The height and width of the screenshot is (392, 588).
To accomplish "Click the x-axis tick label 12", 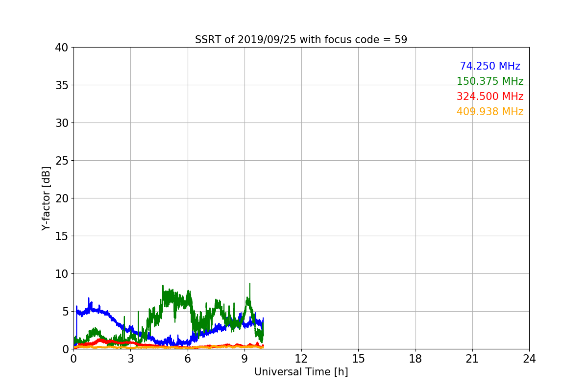I will coord(301,359).
